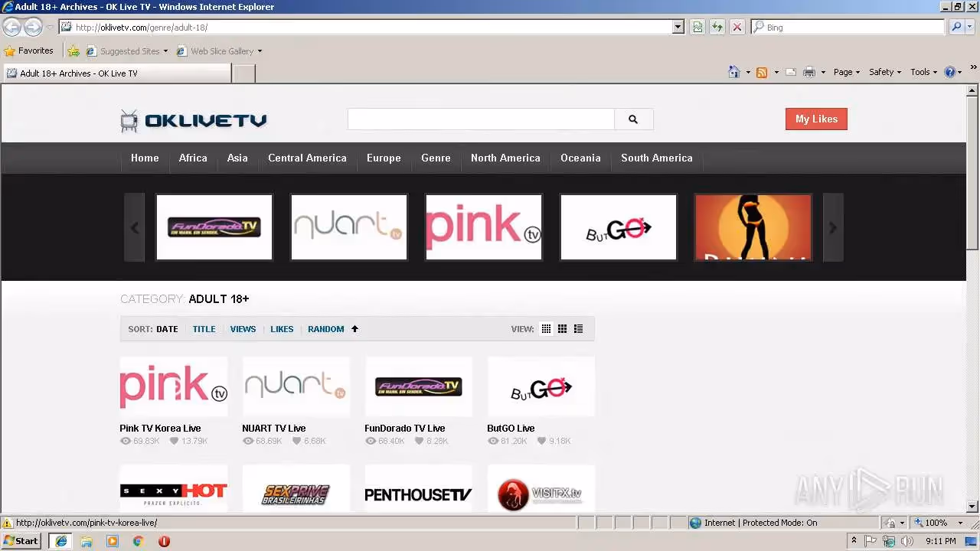Screen dimensions: 980x551
Task: Open the Safety menu dropdown
Action: [x=885, y=72]
